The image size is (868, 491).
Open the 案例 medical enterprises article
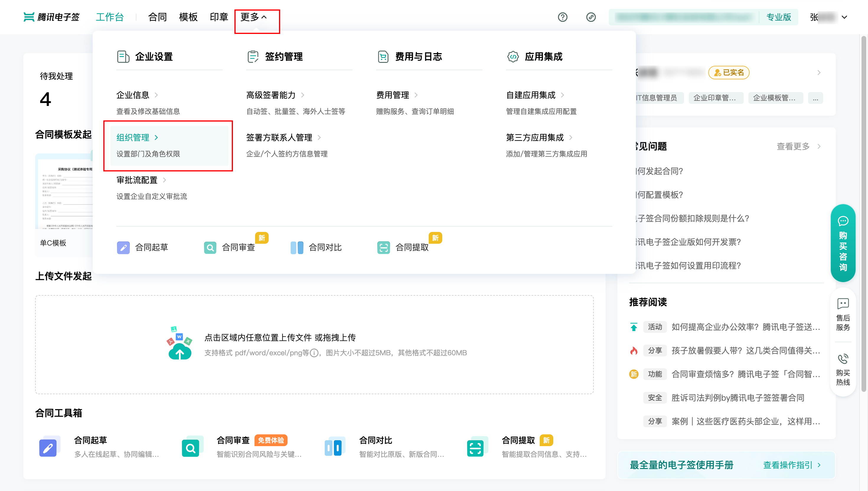(745, 422)
